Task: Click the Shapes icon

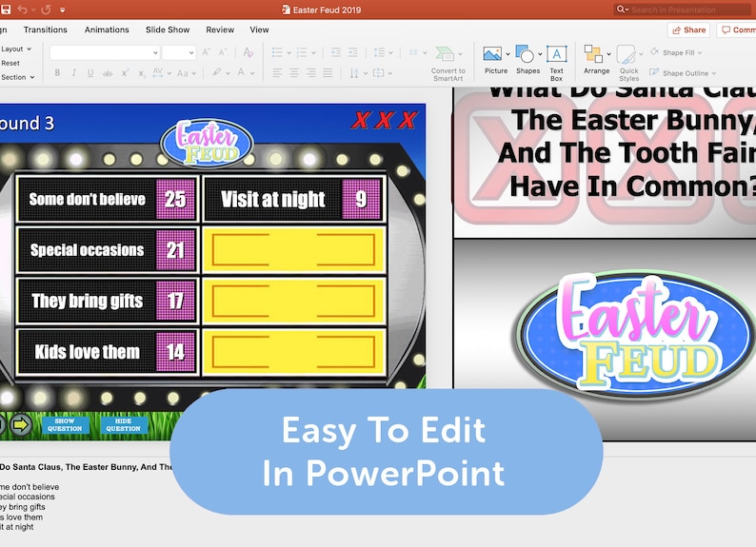Action: [x=525, y=53]
